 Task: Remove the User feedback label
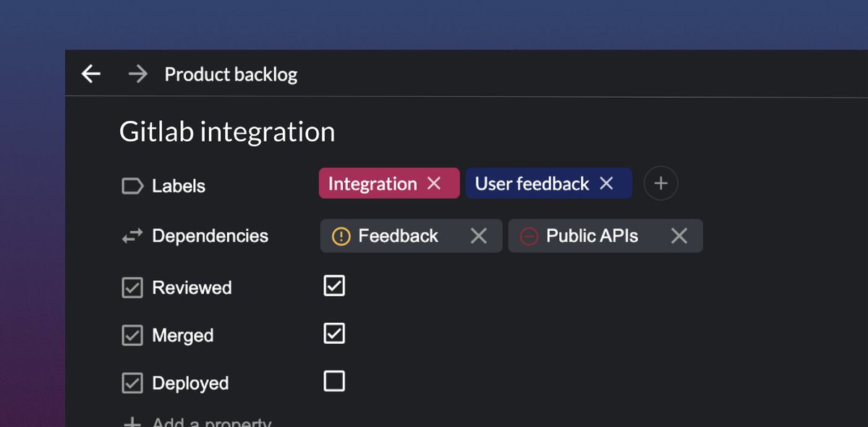[606, 183]
